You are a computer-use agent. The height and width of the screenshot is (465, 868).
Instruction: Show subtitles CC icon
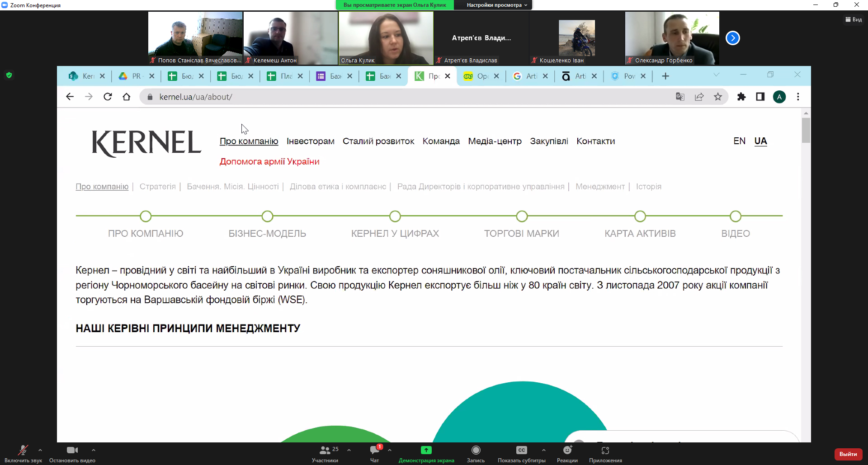[522, 450]
